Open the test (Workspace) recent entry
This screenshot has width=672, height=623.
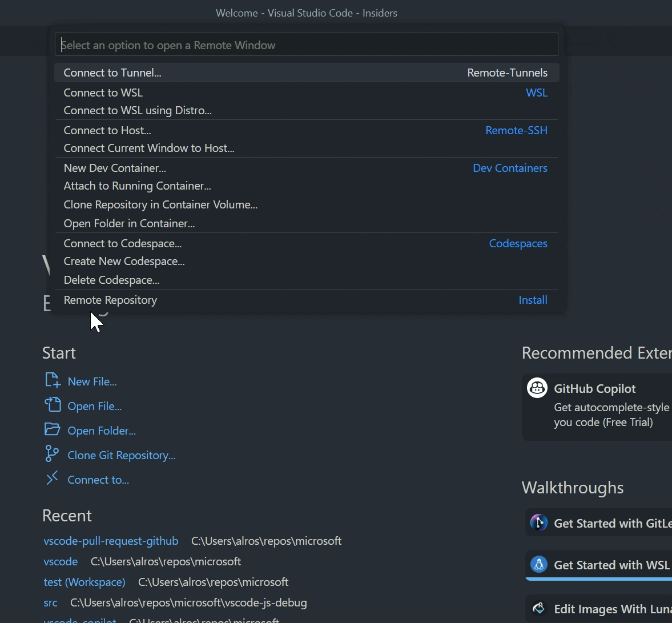[x=84, y=582]
